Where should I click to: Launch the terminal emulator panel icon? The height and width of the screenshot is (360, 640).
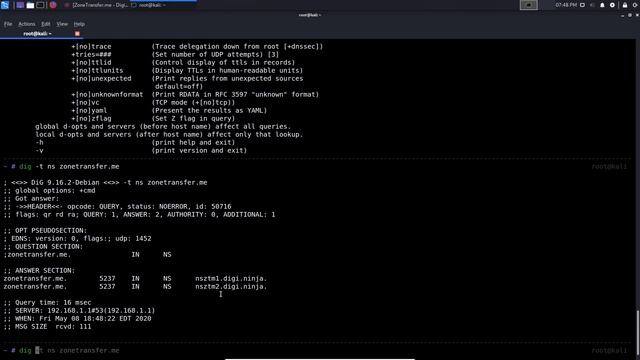click(40, 5)
